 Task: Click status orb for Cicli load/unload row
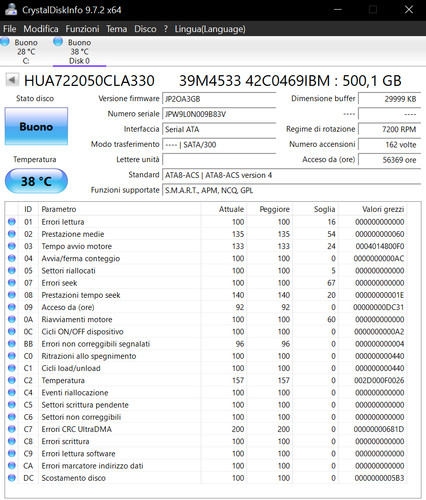pos(12,368)
